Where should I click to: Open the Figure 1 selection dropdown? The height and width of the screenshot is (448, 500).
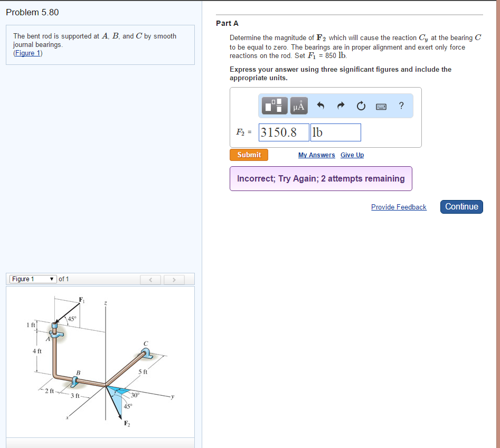33,279
